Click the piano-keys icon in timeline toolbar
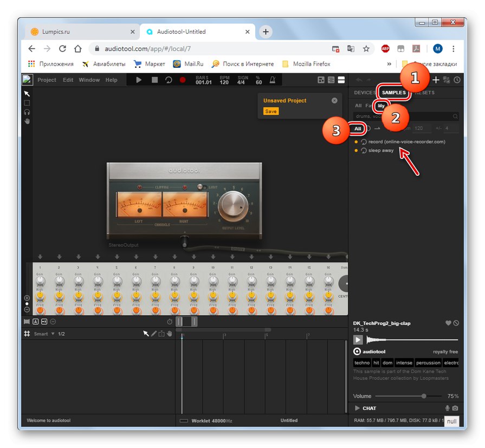The height and width of the screenshot is (448, 485). pos(27,322)
